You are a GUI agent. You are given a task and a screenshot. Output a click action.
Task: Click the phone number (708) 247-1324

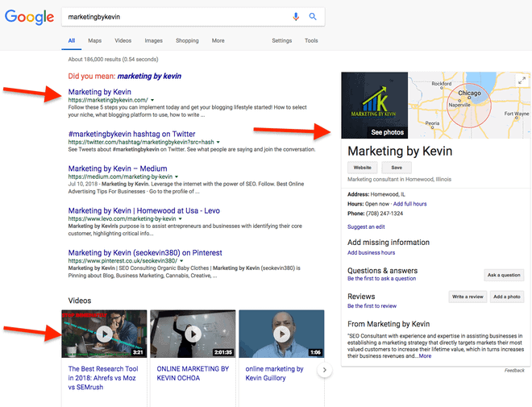tap(384, 214)
